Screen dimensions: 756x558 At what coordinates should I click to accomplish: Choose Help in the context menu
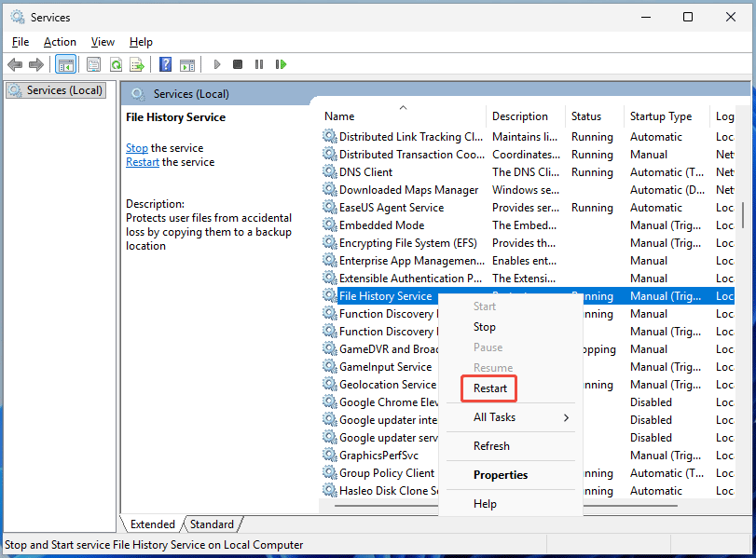tap(511, 504)
